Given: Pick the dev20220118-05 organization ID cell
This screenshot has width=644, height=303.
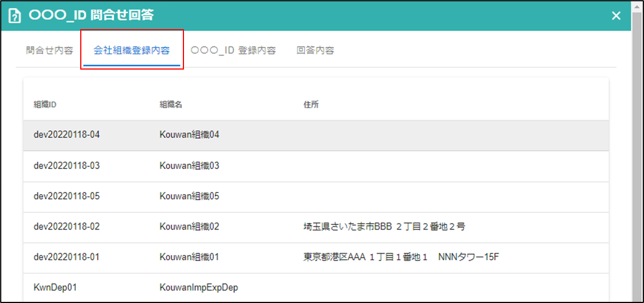Looking at the screenshot, I should [67, 196].
